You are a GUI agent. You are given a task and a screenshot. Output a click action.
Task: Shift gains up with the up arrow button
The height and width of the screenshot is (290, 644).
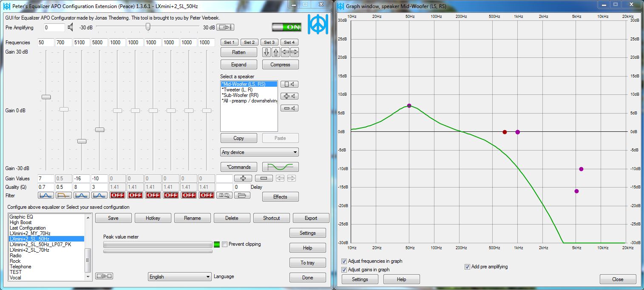276,52
